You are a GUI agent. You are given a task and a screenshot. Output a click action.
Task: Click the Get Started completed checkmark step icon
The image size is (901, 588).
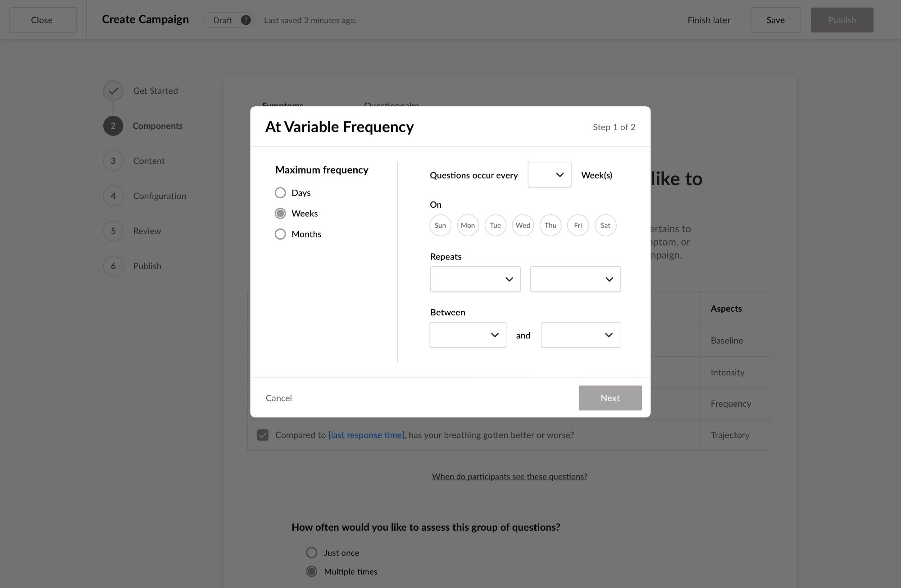[113, 91]
